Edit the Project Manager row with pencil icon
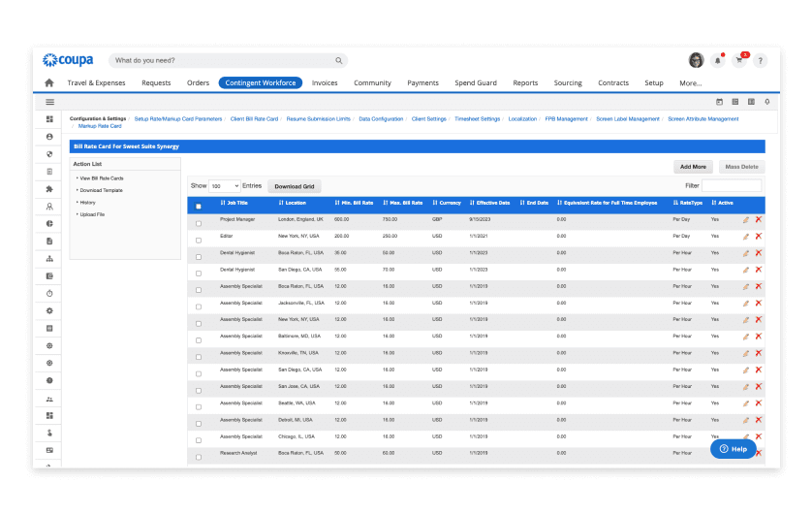Viewport: 812px width, 515px height. click(745, 220)
